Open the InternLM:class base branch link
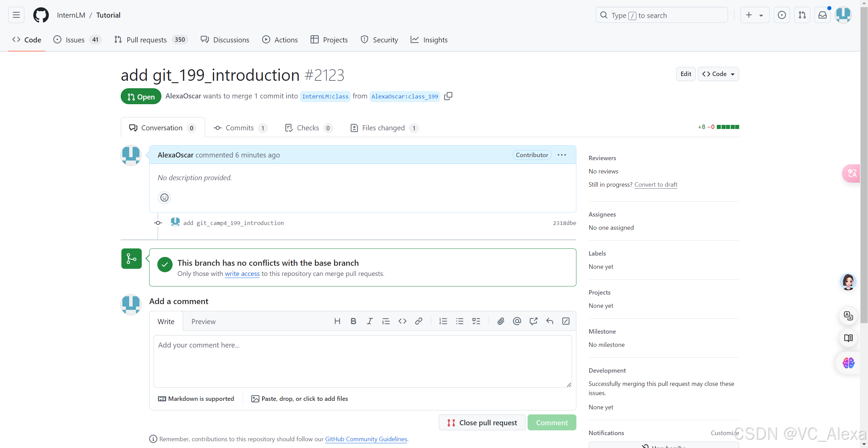Screen dimensions: 868x448 point(325,96)
